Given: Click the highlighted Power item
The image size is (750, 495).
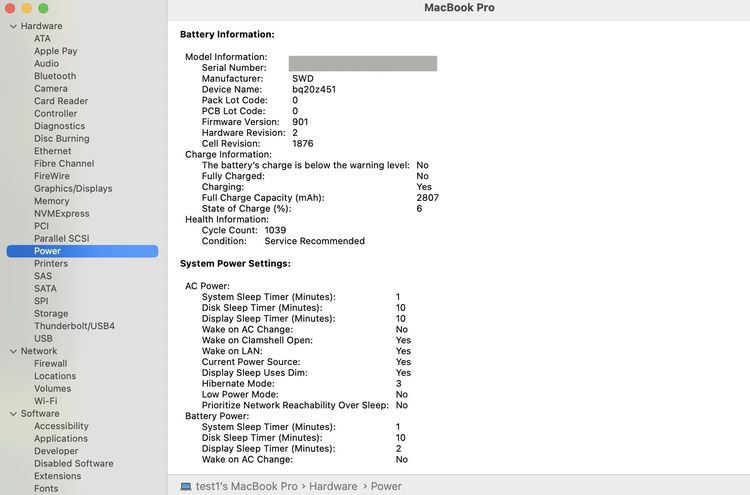Looking at the screenshot, I should pos(82,251).
